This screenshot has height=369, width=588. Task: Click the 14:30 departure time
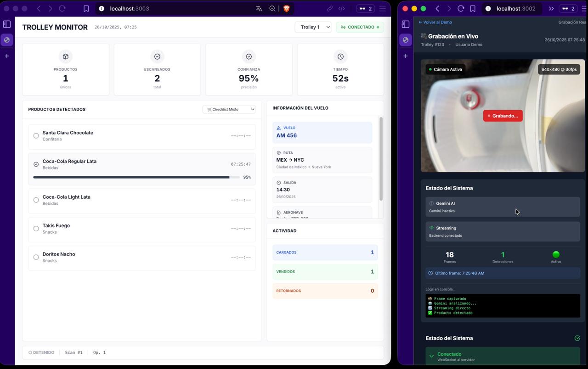click(283, 190)
